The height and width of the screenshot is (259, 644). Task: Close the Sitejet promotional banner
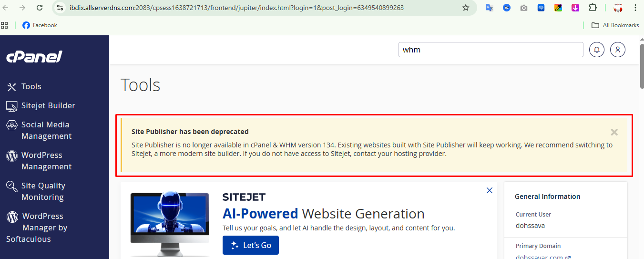tap(489, 190)
